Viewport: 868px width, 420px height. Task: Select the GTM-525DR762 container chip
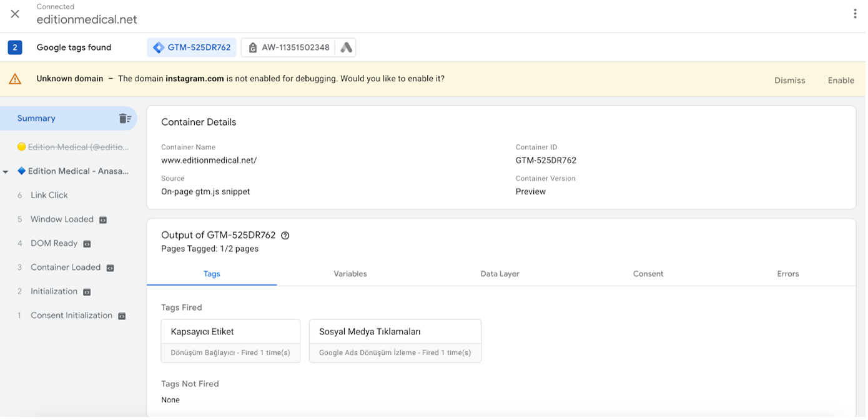coord(192,47)
